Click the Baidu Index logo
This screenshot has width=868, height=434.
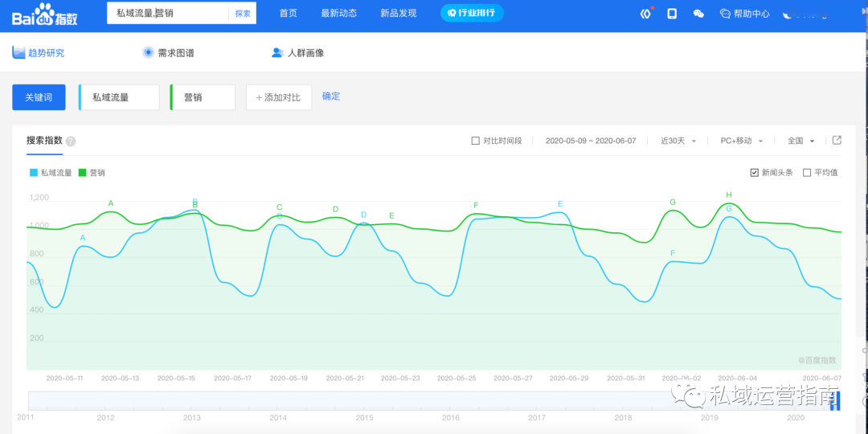click(x=45, y=15)
